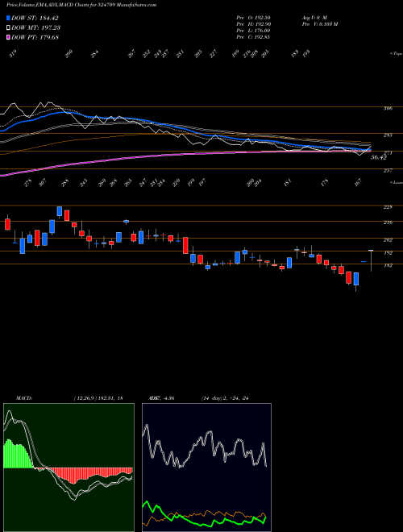Click the white DOW MT legend swatch
Image resolution: width=403 pixels, height=532 pixels.
[8, 27]
